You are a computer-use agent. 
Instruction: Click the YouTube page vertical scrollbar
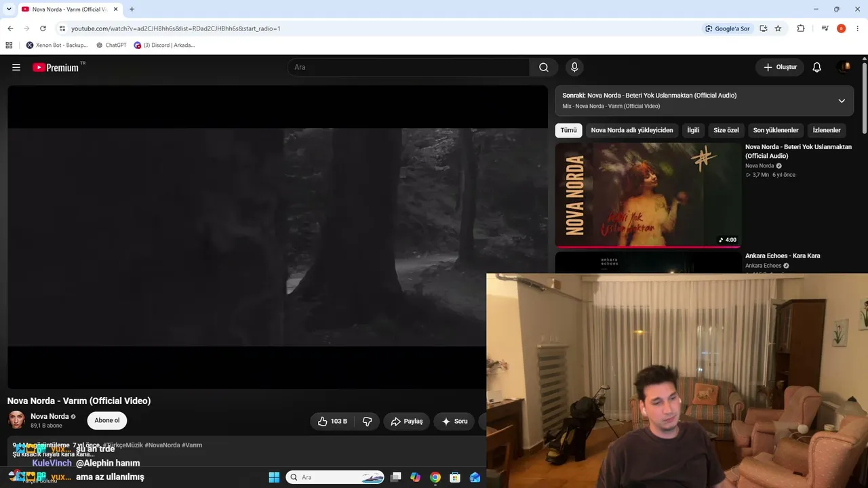tap(865, 98)
